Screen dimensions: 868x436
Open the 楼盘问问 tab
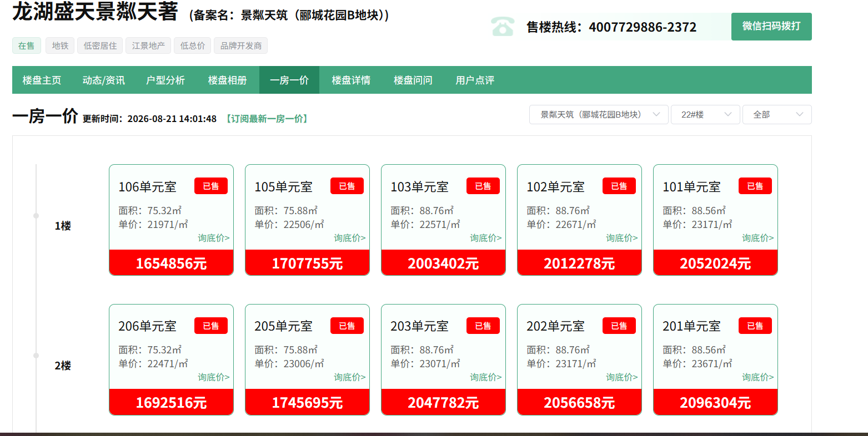pos(413,80)
